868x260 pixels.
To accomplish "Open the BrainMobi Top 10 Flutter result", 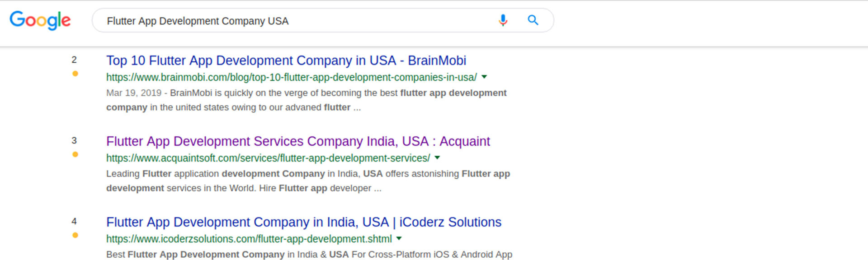I will [286, 60].
